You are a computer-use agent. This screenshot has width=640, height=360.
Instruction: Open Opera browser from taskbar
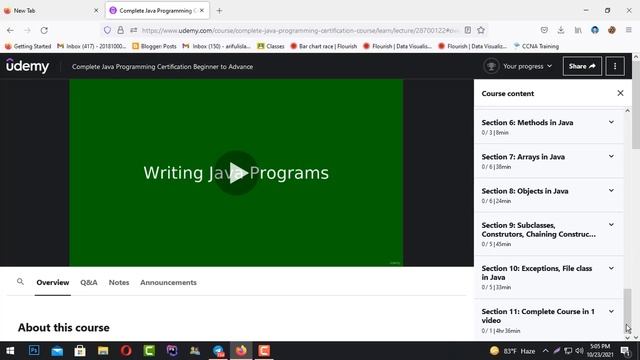[126, 351]
